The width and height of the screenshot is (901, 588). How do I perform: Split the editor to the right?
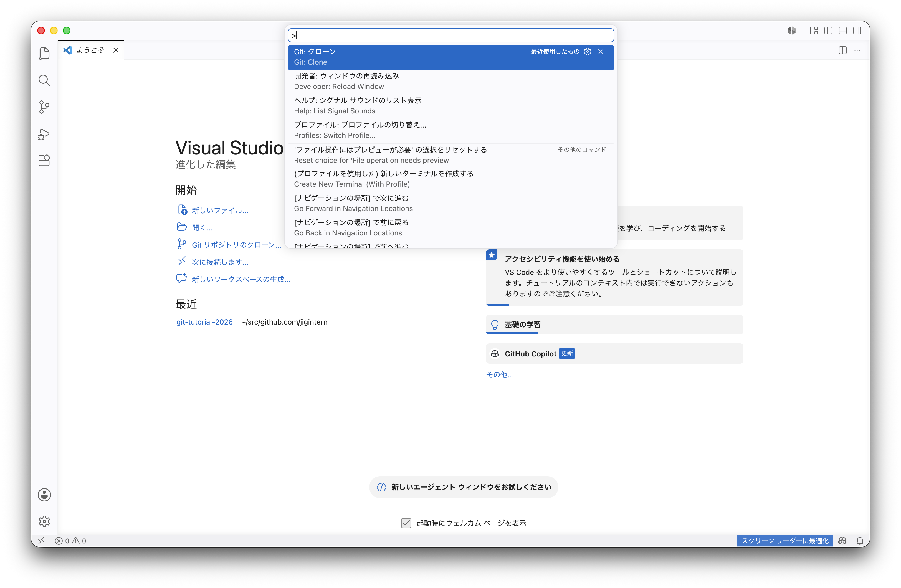coord(843,50)
